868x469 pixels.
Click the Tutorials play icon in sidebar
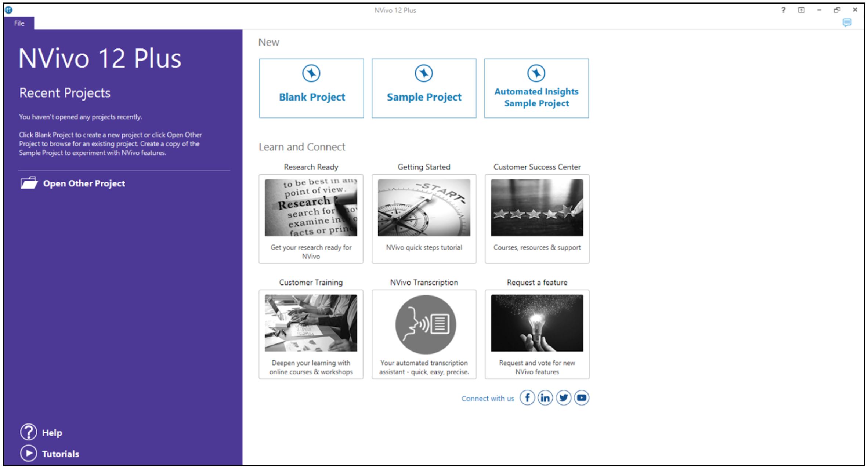pos(29,453)
